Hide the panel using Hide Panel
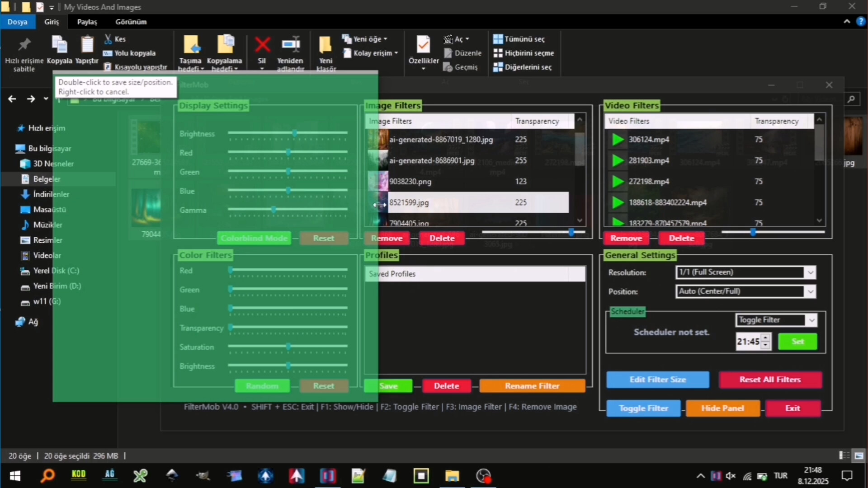This screenshot has width=868, height=488. pos(722,408)
